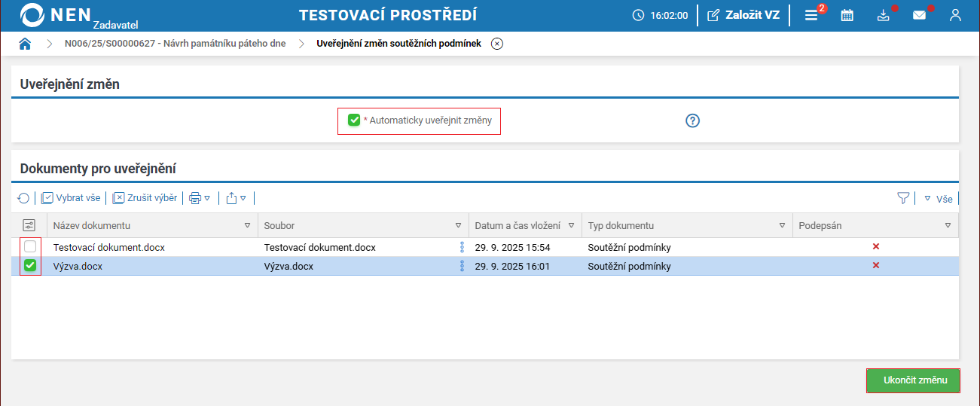Close the Uveřejnění změn soutěžních podmínek tab
This screenshot has height=406, width=980.
coord(497,44)
